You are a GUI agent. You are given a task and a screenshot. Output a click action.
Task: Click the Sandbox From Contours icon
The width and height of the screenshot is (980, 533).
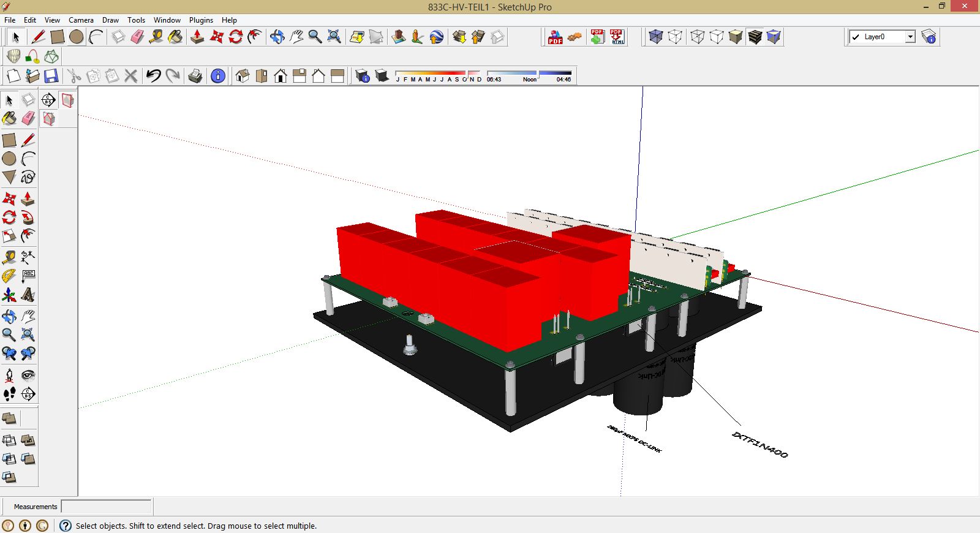(13, 57)
